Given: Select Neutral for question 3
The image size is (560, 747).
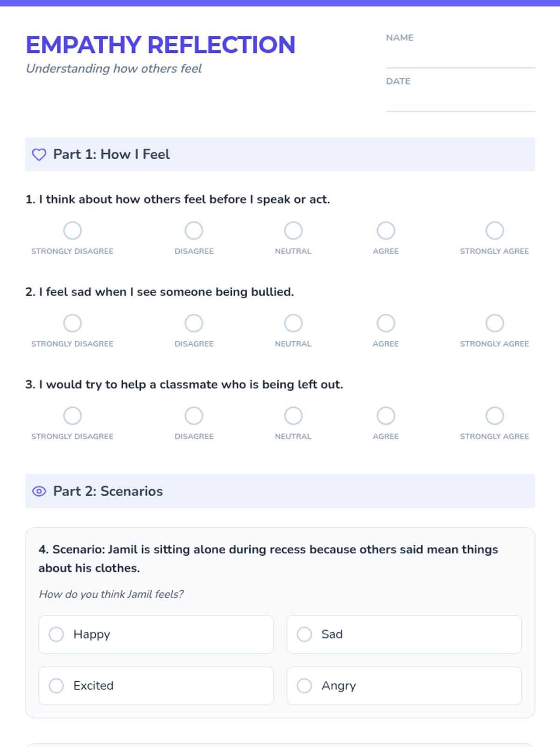Looking at the screenshot, I should 293,416.
